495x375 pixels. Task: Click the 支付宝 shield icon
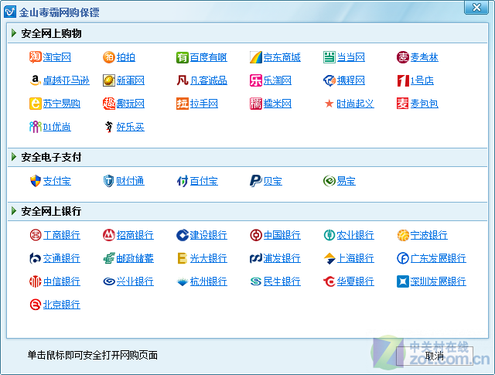tap(35, 181)
